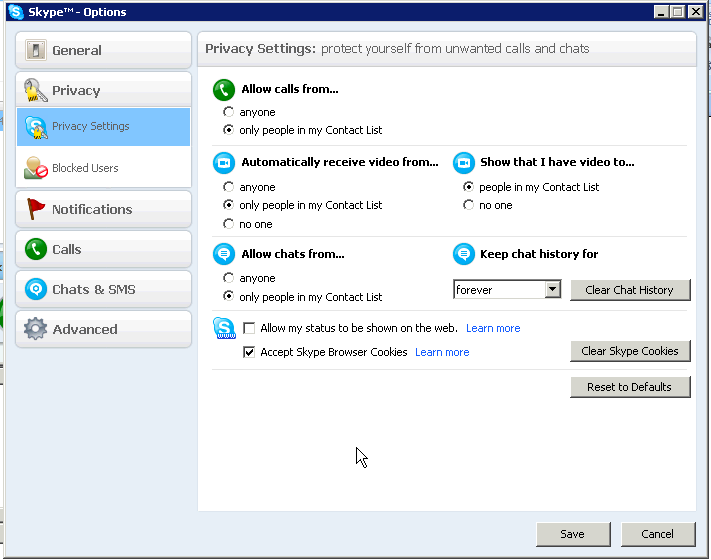
Task: Click the Chats & SMS bubble icon
Action: [36, 289]
